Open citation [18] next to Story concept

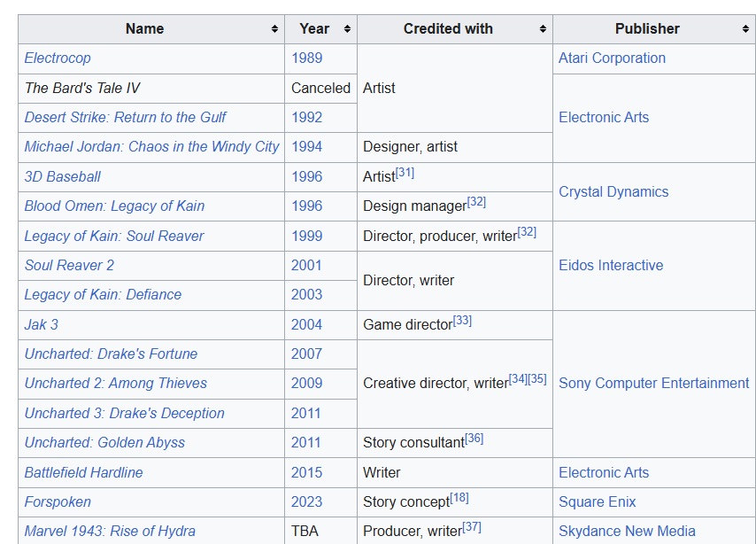(x=459, y=498)
